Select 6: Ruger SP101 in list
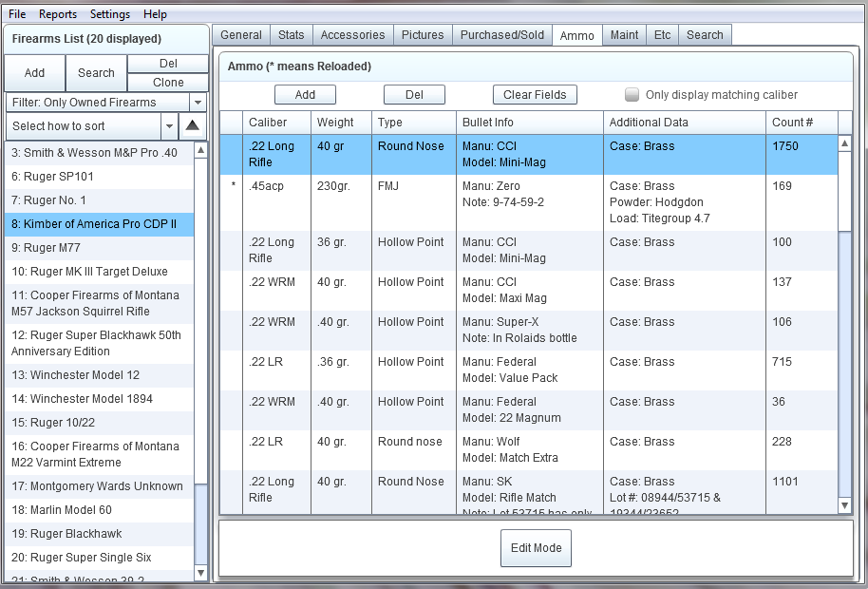The height and width of the screenshot is (589, 868). (x=100, y=177)
